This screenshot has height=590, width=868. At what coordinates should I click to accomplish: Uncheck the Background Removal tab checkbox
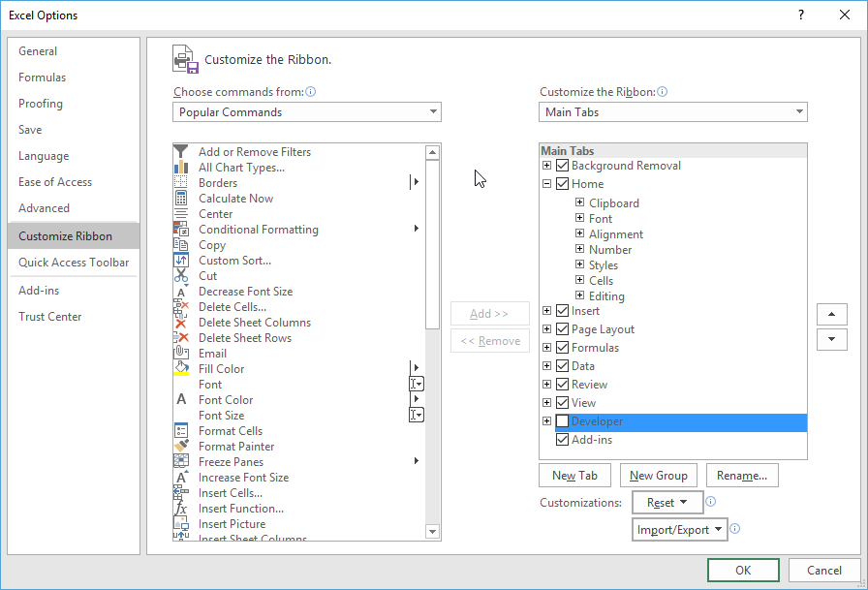tap(562, 166)
